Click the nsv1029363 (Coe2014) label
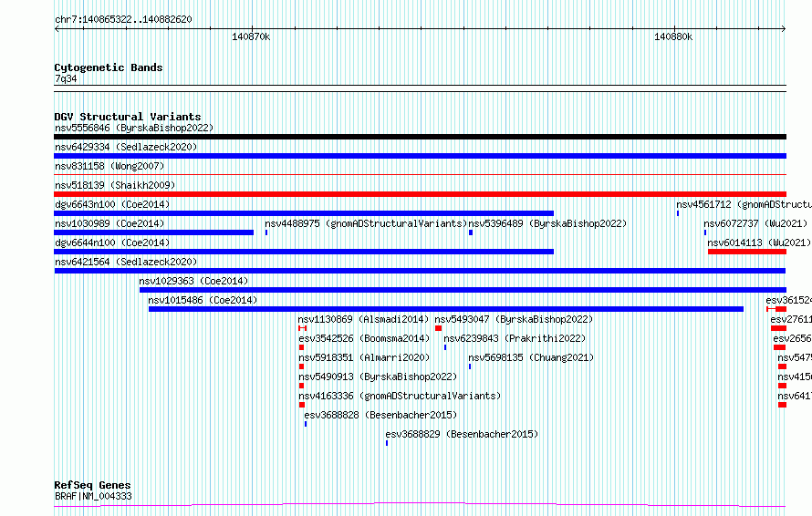812x516 pixels. (193, 281)
